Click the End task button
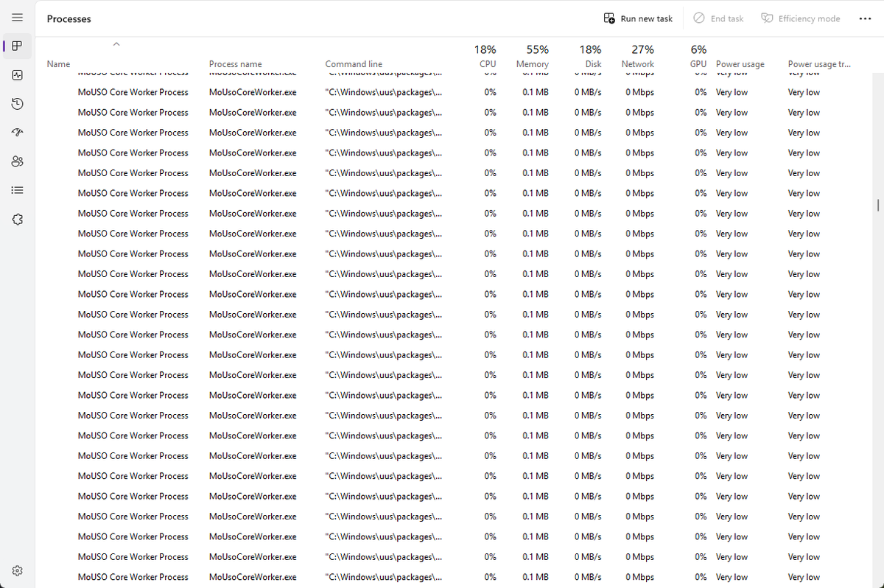The width and height of the screenshot is (884, 588). pyautogui.click(x=719, y=18)
